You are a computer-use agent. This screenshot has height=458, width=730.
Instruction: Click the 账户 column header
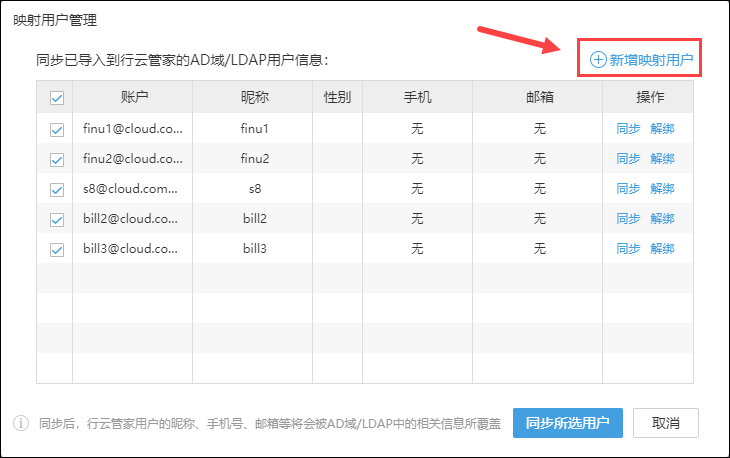[x=133, y=97]
